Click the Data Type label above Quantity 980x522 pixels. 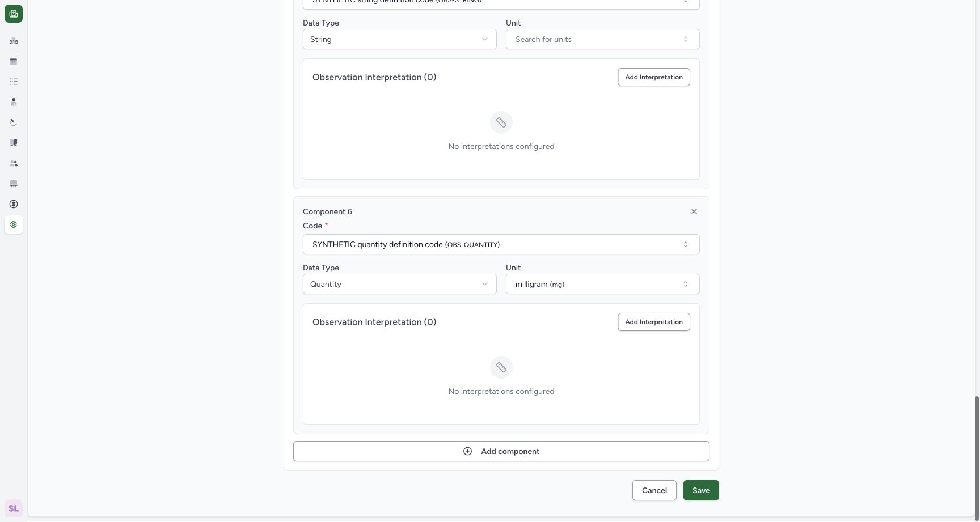point(321,268)
